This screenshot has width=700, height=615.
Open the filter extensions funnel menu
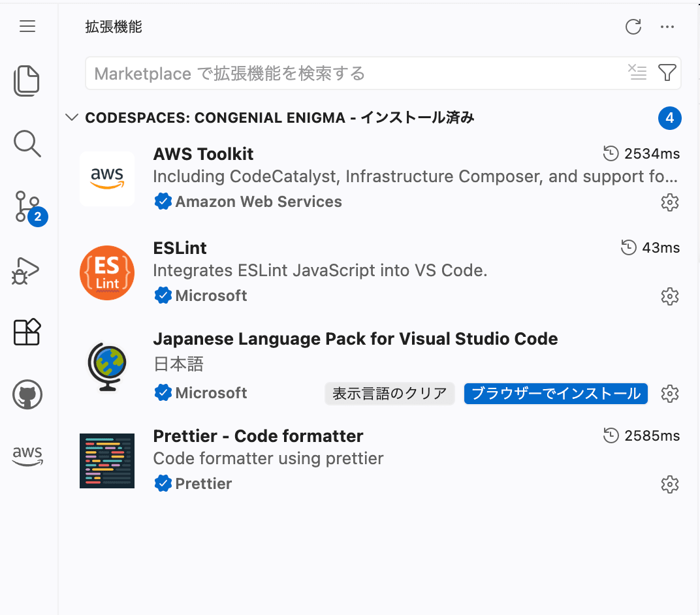pyautogui.click(x=667, y=72)
